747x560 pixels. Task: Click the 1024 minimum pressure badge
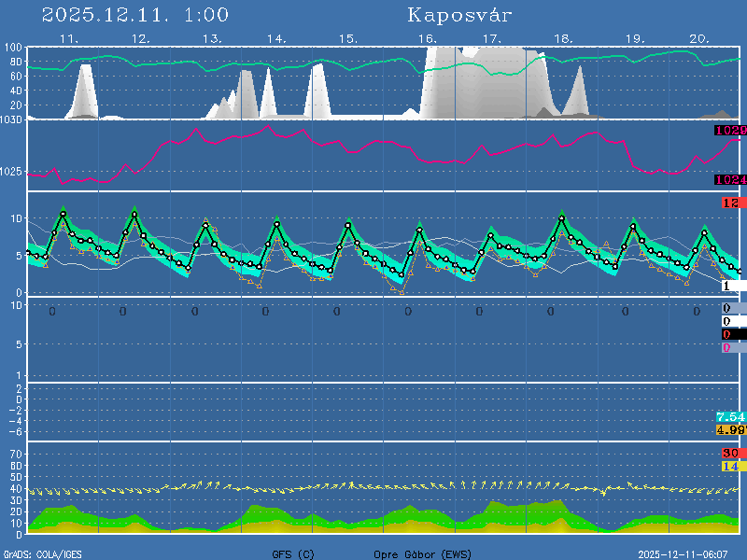(x=729, y=180)
